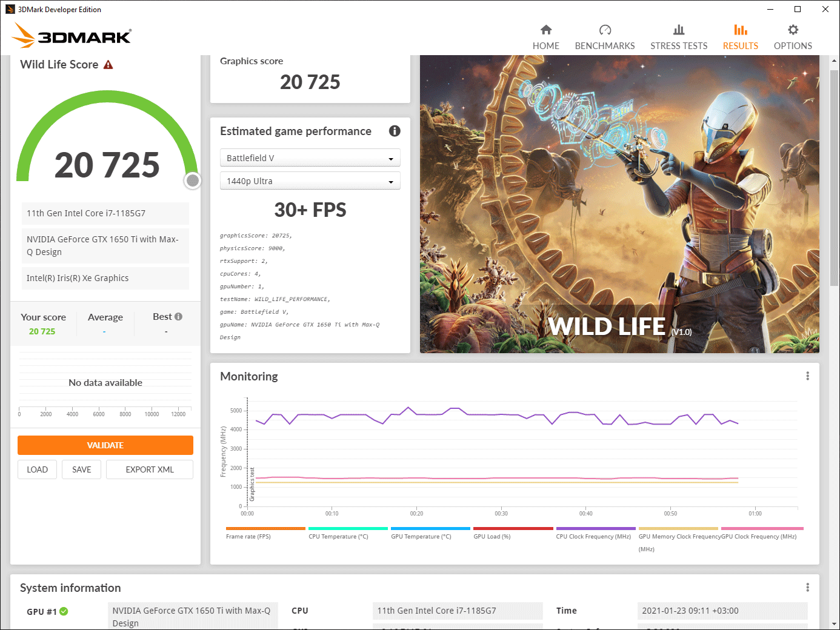Switch to the STRESS TESTS tab
Screen dimensions: 840x630
[x=679, y=38]
